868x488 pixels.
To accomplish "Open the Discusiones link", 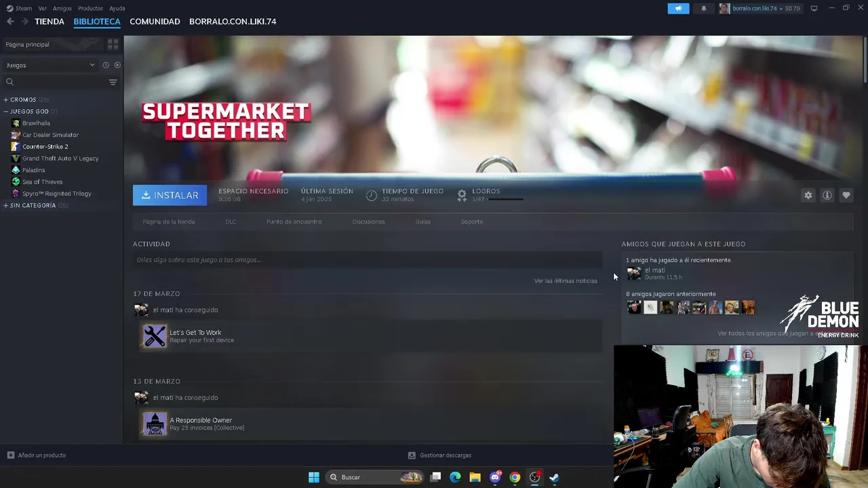I will [x=368, y=222].
